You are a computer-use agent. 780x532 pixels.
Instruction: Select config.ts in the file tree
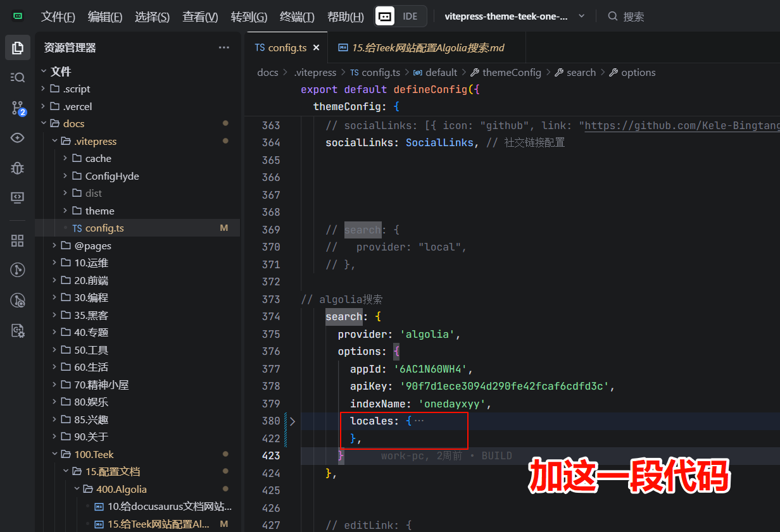[137, 228]
